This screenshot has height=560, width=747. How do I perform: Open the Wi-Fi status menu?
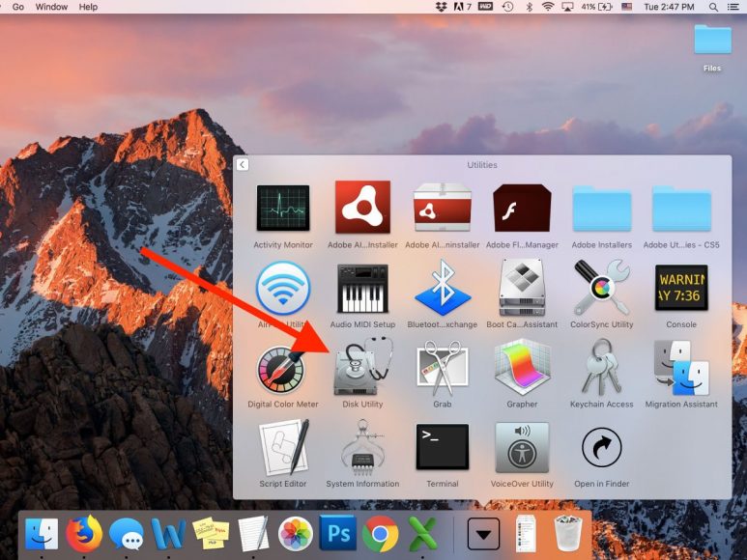click(x=548, y=7)
